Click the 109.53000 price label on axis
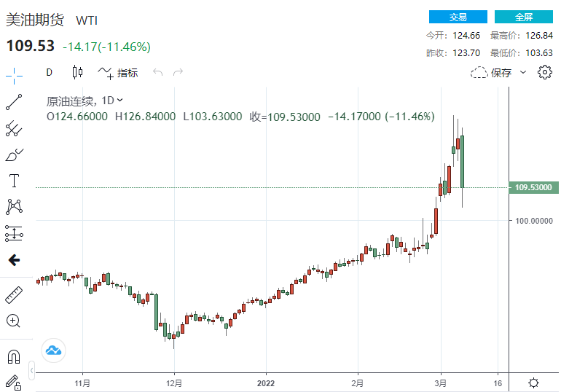This screenshot has height=392, width=561. tap(534, 188)
